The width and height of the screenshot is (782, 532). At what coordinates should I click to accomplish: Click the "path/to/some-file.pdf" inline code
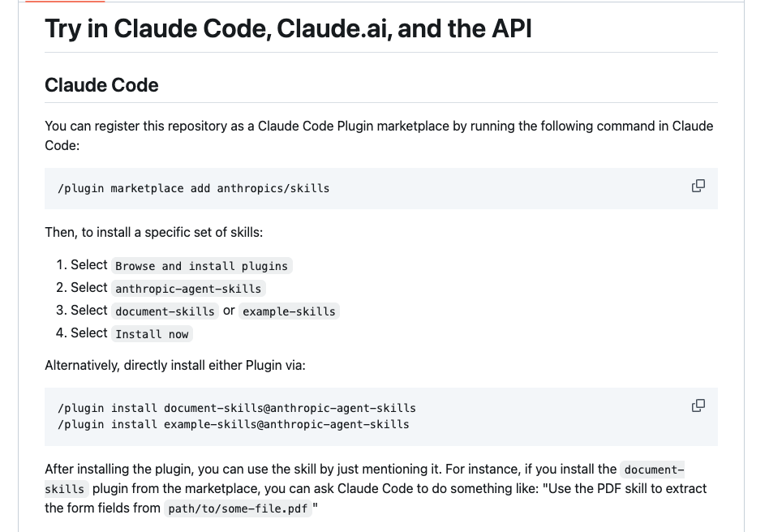[238, 509]
